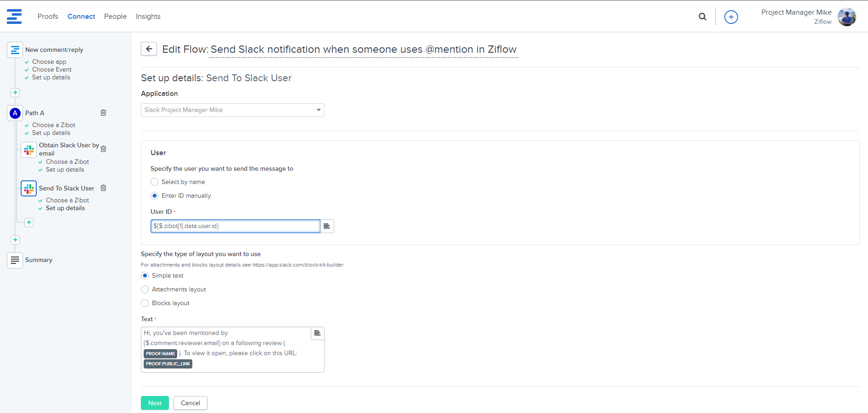The height and width of the screenshot is (413, 868).
Task: Delete Path A using trash icon
Action: point(103,113)
